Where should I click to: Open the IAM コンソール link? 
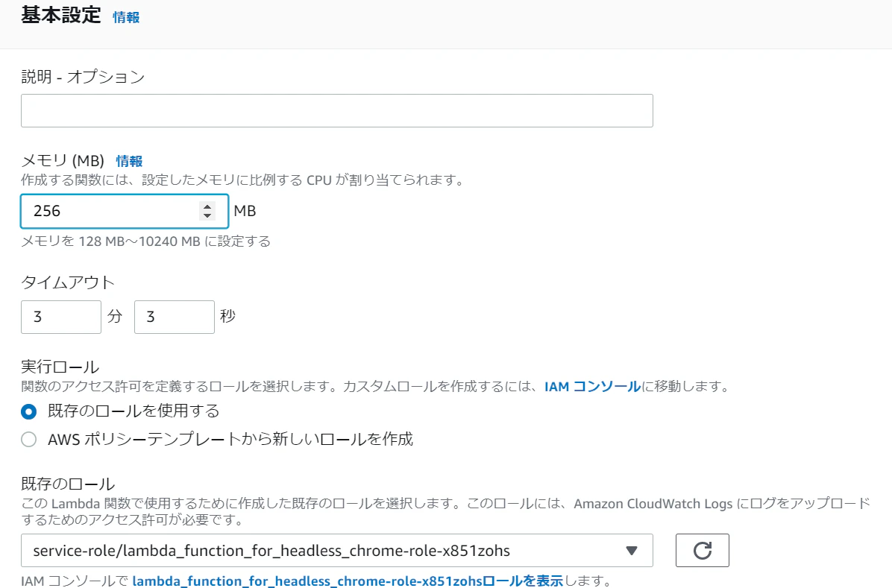coord(593,387)
